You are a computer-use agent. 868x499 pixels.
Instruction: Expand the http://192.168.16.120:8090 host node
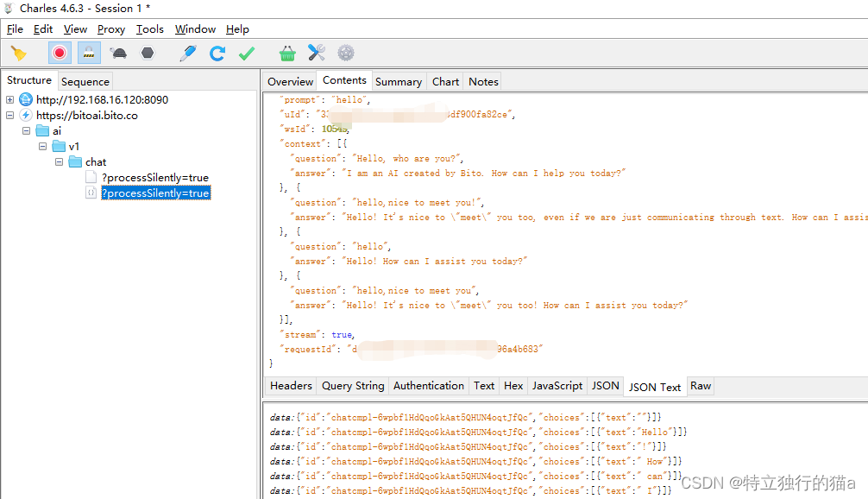tap(10, 99)
